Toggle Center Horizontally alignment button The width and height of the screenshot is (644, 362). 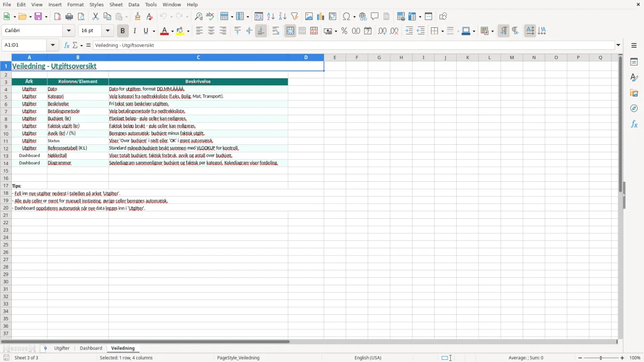(211, 31)
